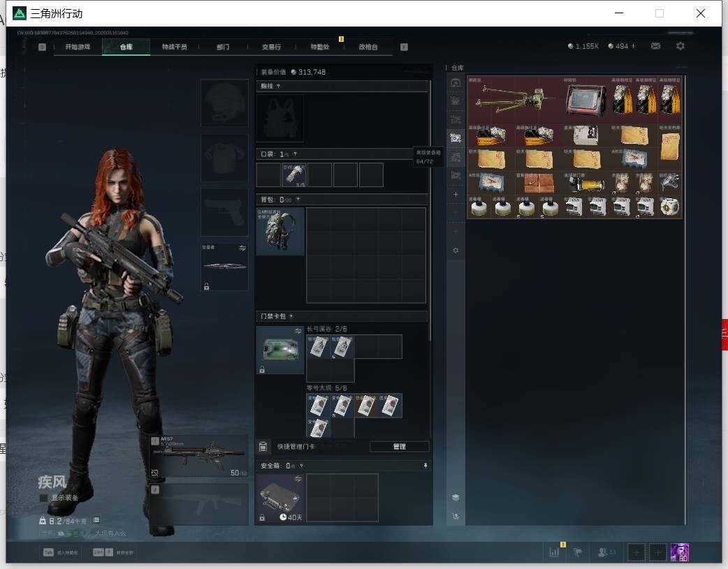Click the 管理 button for keycards
The image size is (728, 569).
click(400, 447)
